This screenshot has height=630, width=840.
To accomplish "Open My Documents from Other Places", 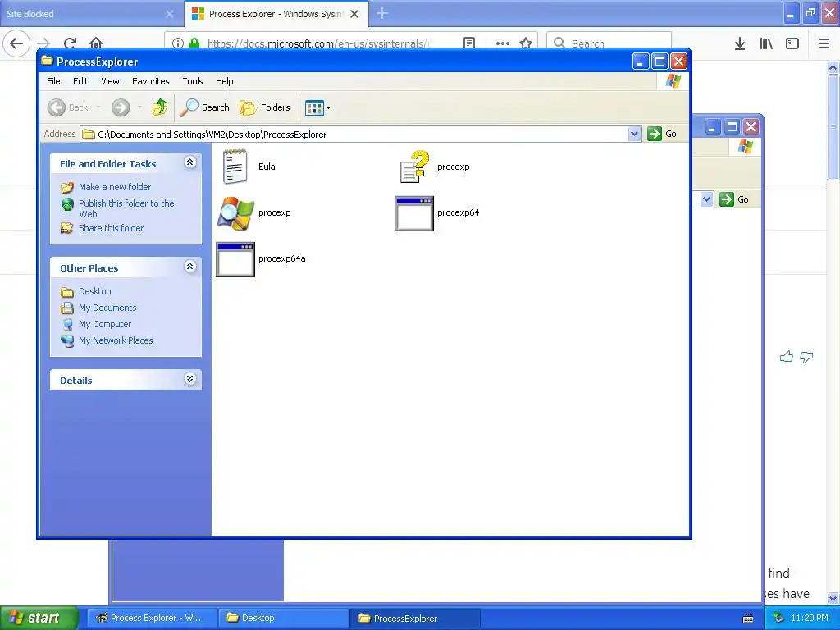I will pos(107,308).
